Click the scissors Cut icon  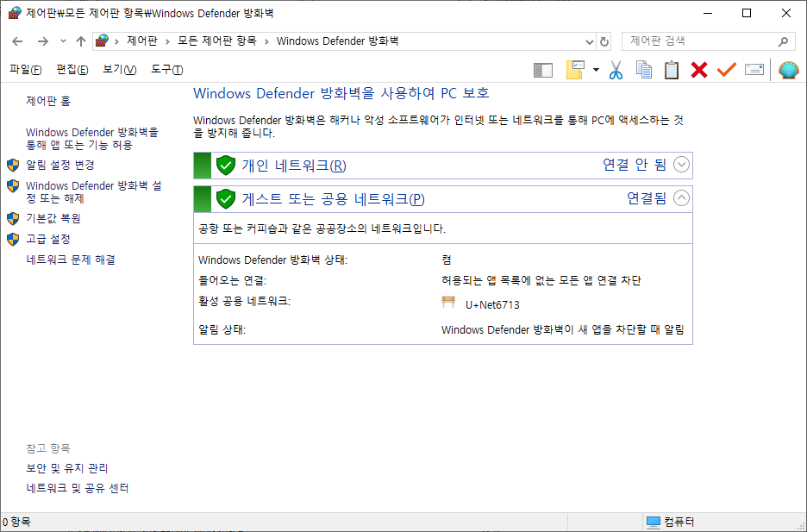coord(616,70)
